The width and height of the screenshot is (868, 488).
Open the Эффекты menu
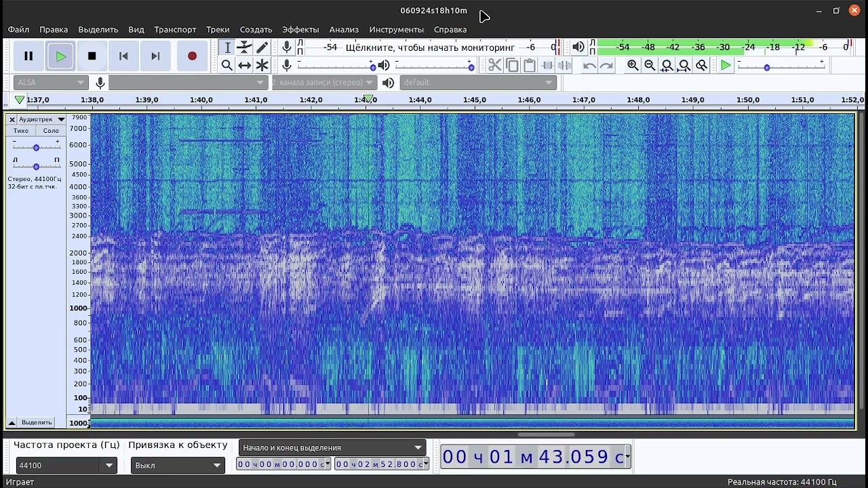point(300,30)
